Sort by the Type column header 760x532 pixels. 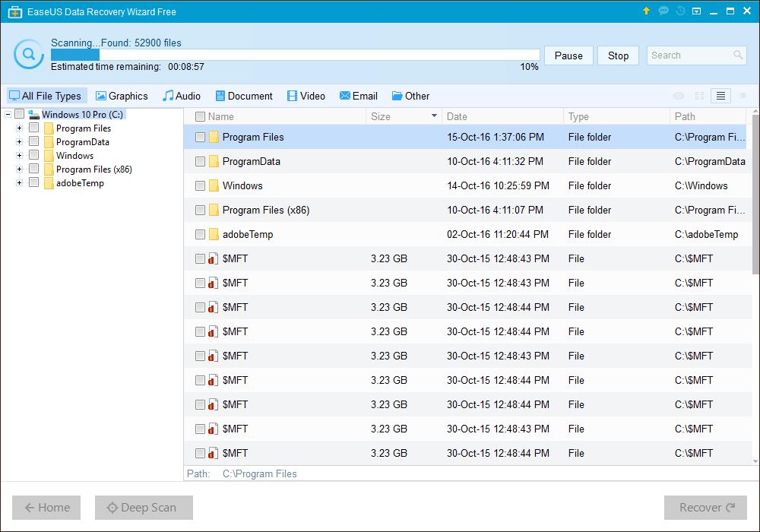click(616, 116)
